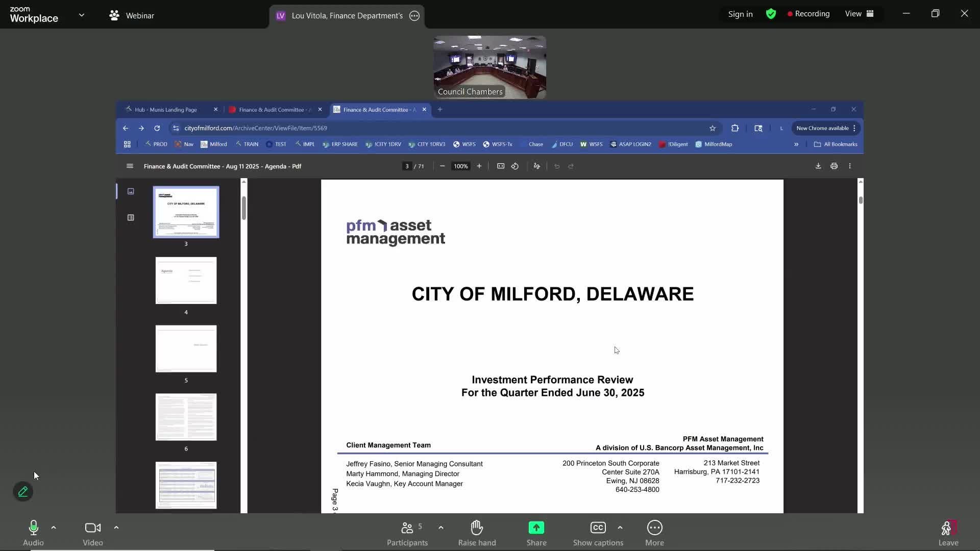The height and width of the screenshot is (551, 980).
Task: Zoom in on the PDF document
Action: [480, 166]
